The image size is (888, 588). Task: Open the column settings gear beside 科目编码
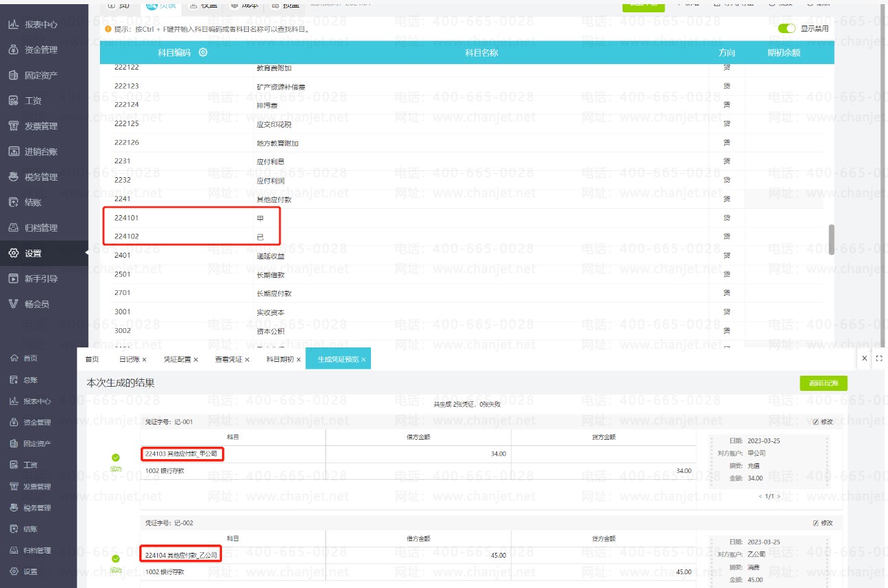203,52
